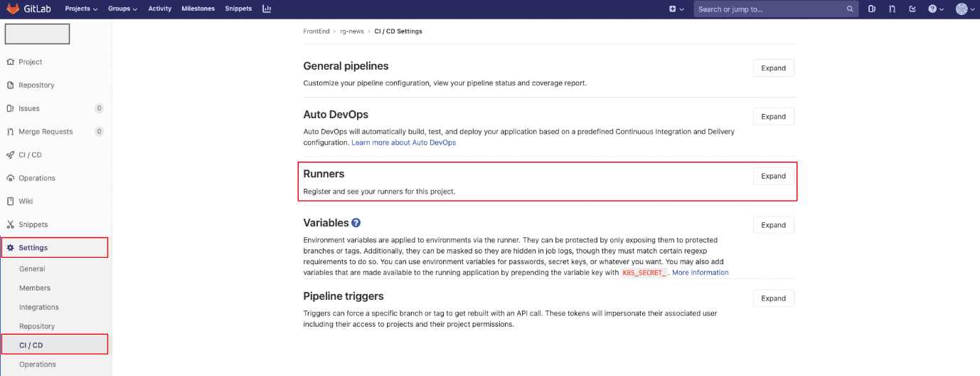The width and height of the screenshot is (980, 376).
Task: Open the issues icon in top bar
Action: tap(872, 9)
